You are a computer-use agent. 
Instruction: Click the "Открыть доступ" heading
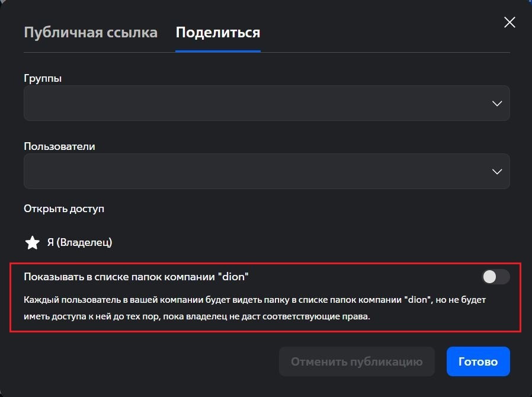[x=64, y=209]
